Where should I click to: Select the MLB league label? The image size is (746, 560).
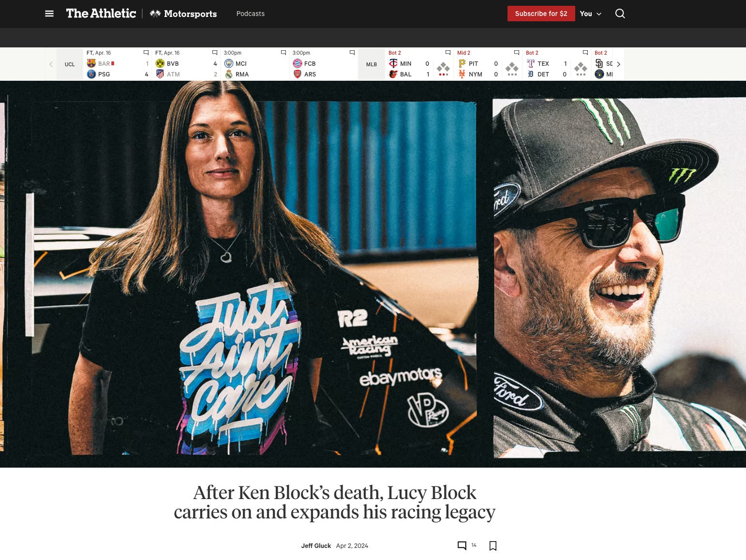pos(372,64)
